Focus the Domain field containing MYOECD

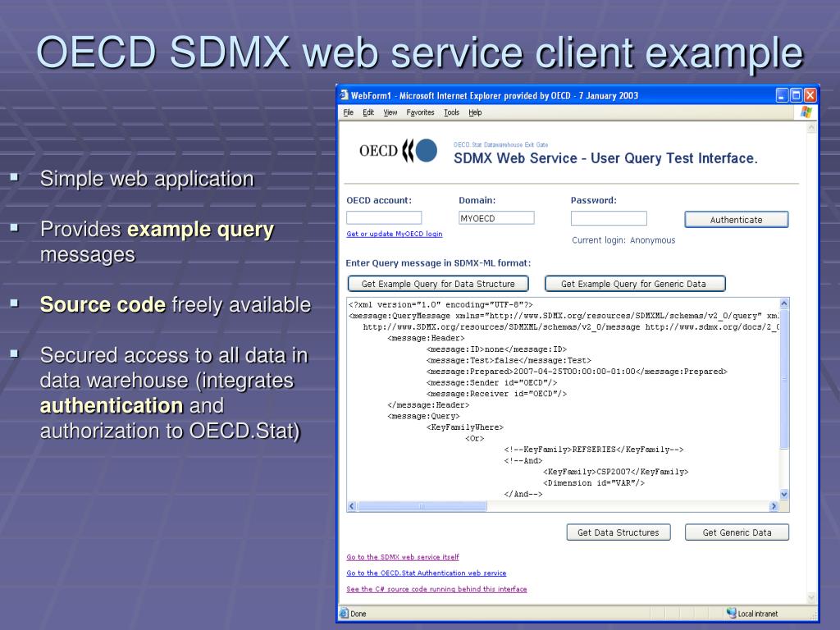(x=496, y=218)
